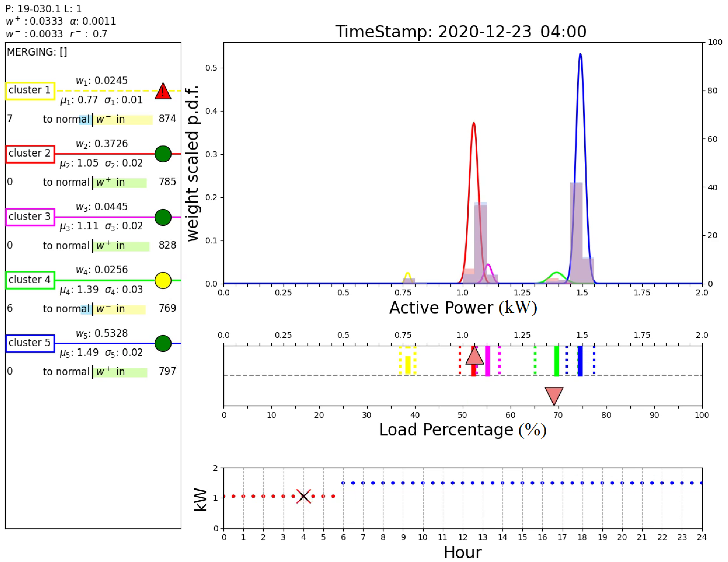The width and height of the screenshot is (728, 562).
Task: Select the blue cluster 5 label box
Action: tap(30, 343)
